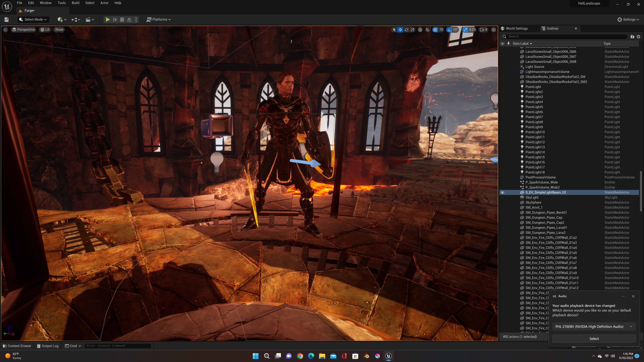
Task: Open the Cmd type dropdown
Action: click(73, 346)
